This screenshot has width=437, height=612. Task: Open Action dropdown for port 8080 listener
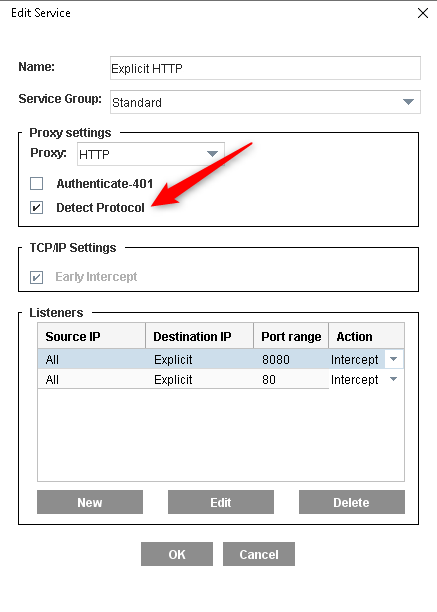[x=394, y=359]
